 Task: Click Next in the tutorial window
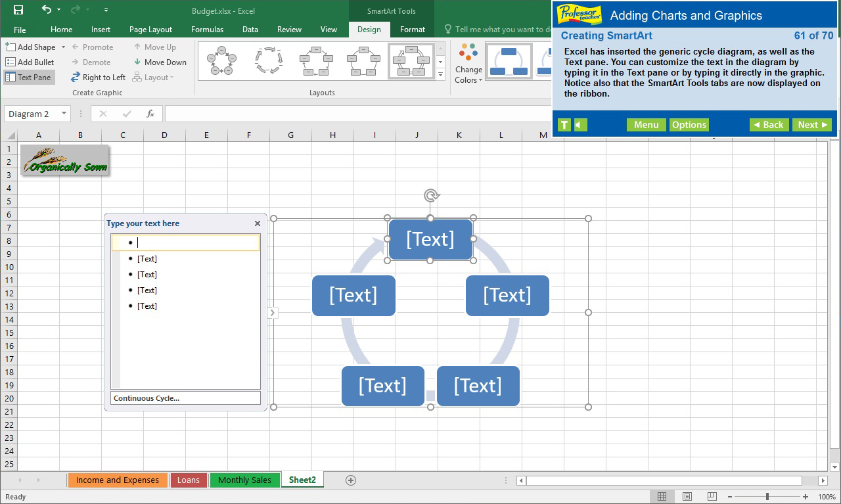(812, 124)
